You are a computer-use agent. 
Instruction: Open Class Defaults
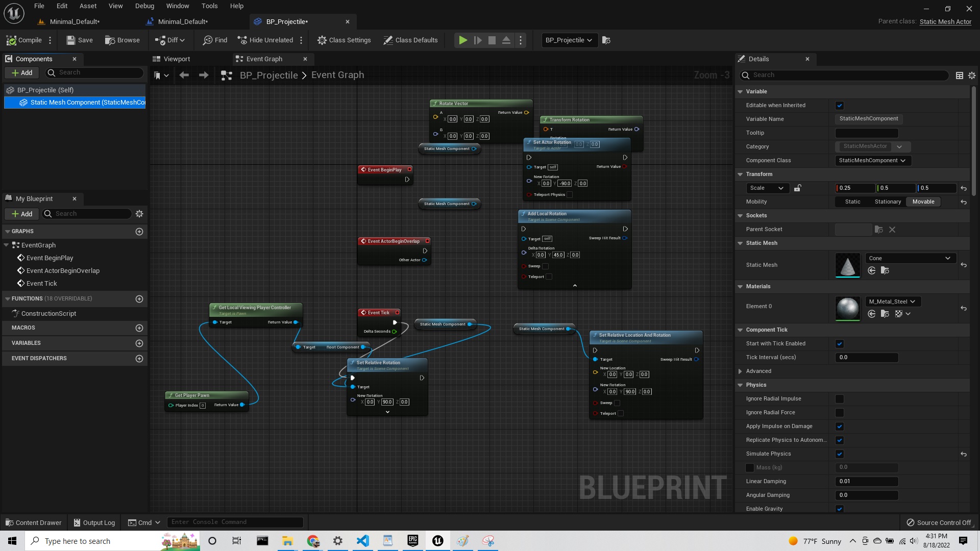tap(411, 40)
